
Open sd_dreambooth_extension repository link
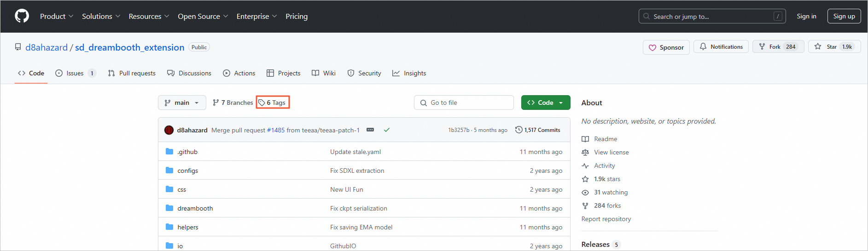[x=129, y=47]
